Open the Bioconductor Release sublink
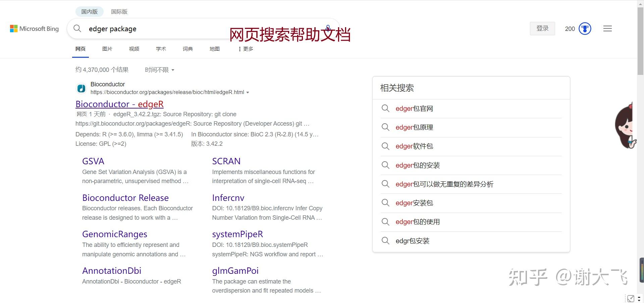 pos(125,198)
